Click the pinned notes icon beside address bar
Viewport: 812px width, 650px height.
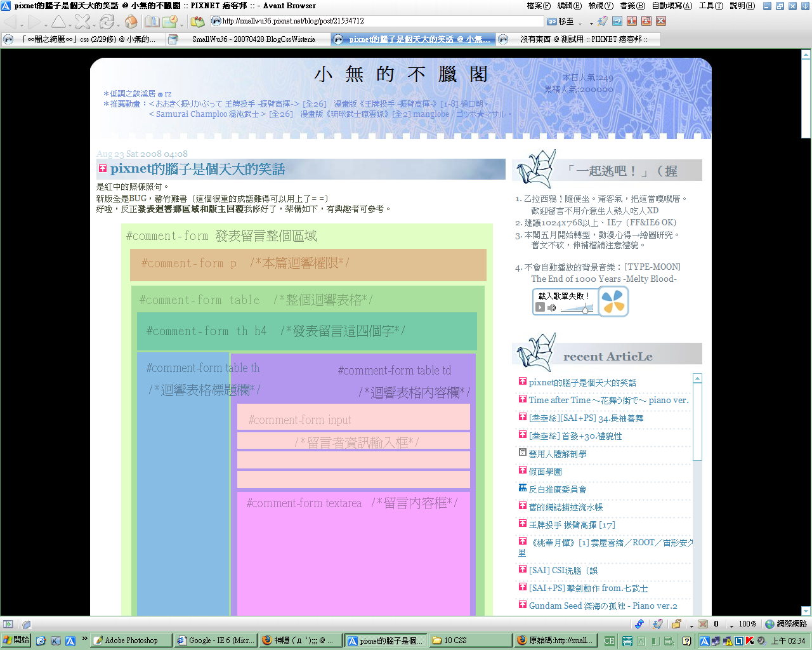197,22
